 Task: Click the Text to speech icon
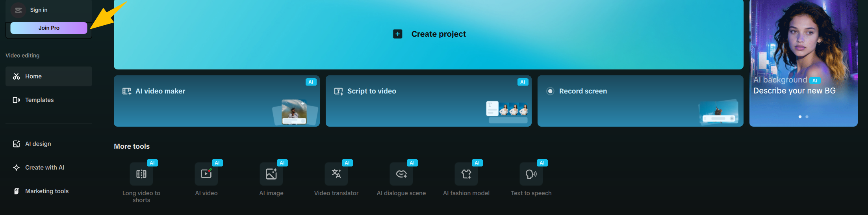click(531, 174)
